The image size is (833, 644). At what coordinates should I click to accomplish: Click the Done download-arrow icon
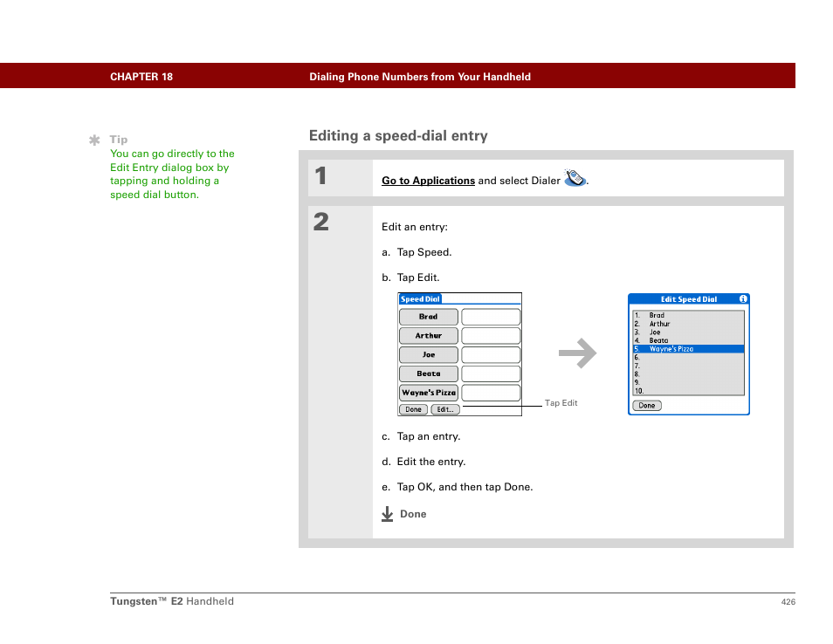click(388, 514)
